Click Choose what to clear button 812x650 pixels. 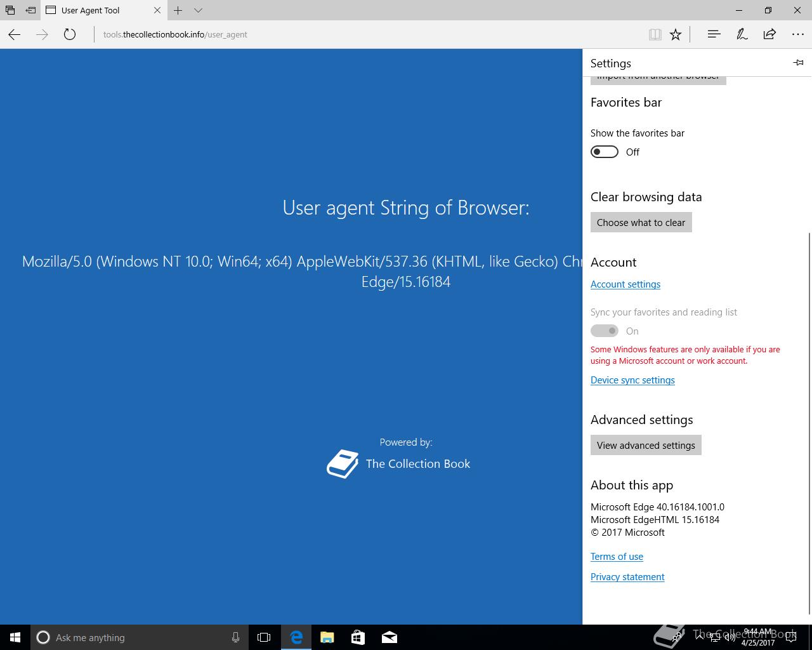click(641, 223)
